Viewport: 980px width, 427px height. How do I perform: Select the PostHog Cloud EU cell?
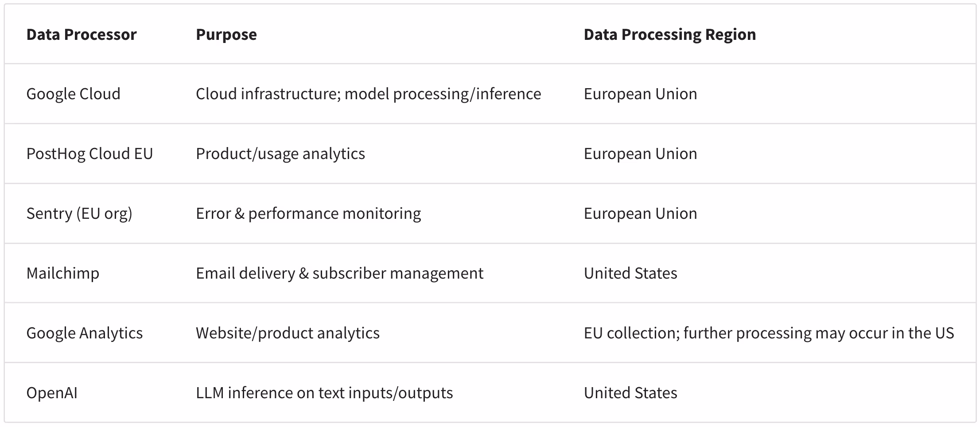89,154
